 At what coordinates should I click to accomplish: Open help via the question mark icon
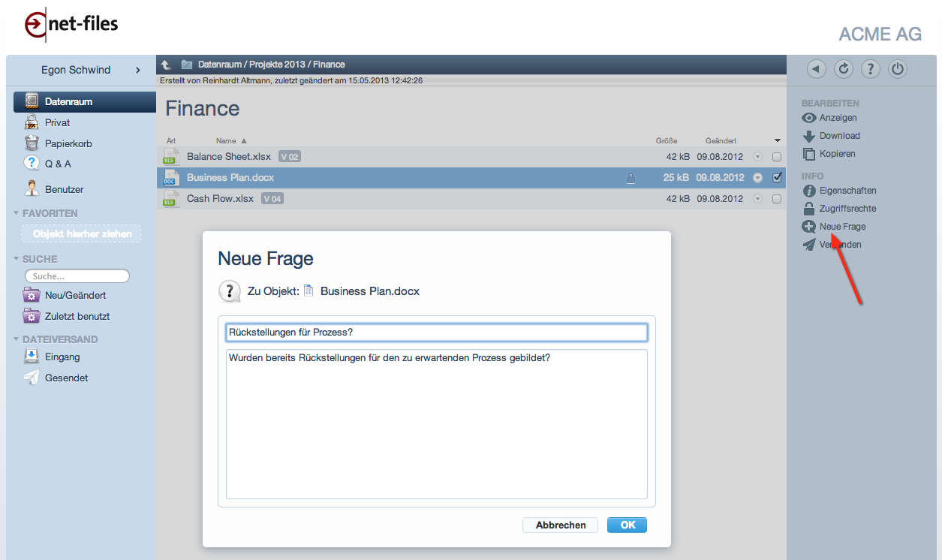871,70
